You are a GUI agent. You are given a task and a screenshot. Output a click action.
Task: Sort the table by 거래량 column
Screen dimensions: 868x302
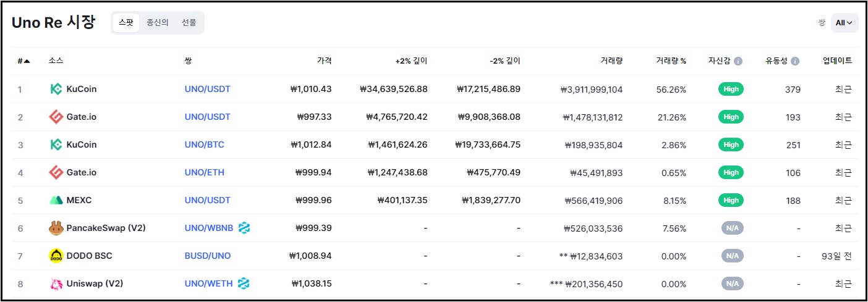point(611,61)
